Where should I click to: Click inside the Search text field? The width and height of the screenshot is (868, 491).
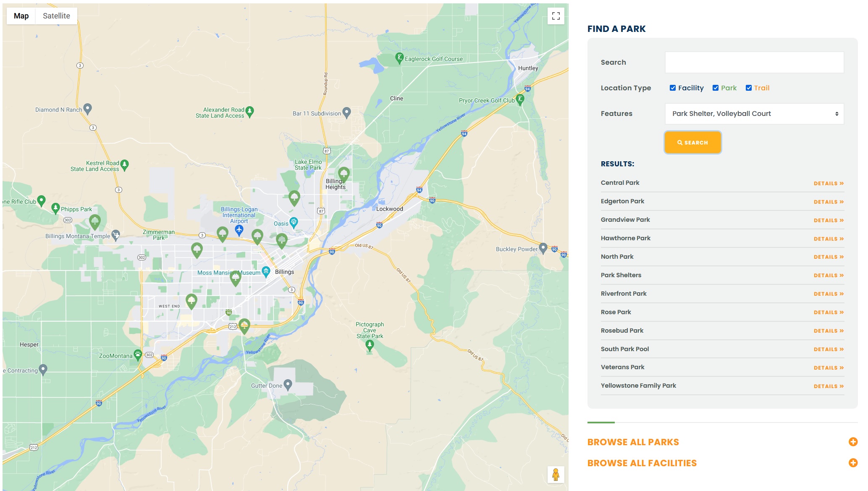pos(754,62)
